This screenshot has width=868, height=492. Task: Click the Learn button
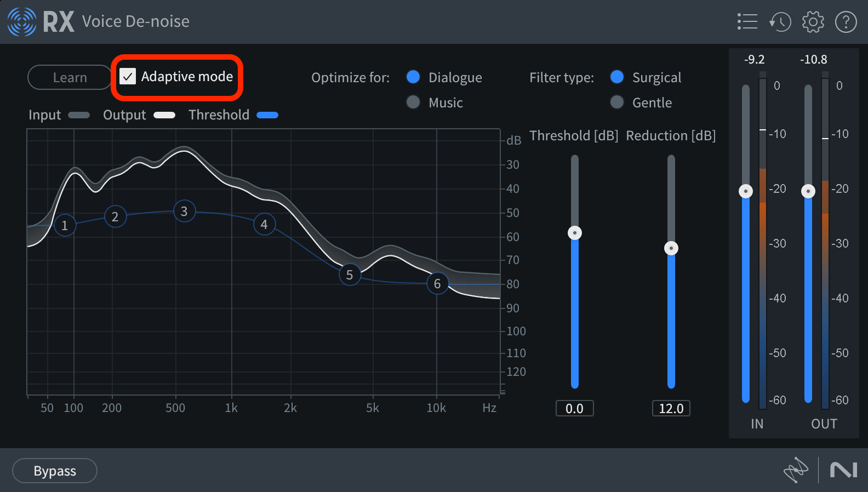click(70, 77)
